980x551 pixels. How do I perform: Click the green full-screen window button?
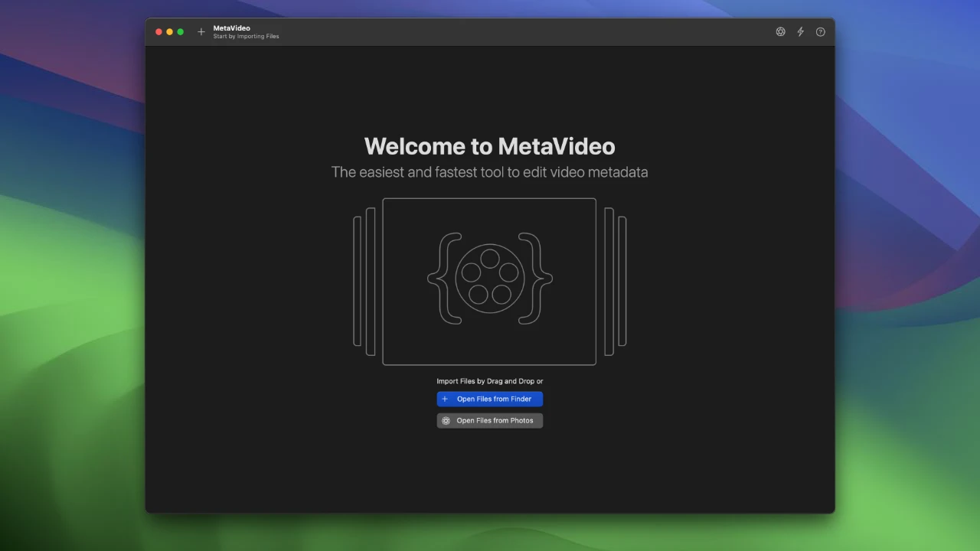point(181,32)
